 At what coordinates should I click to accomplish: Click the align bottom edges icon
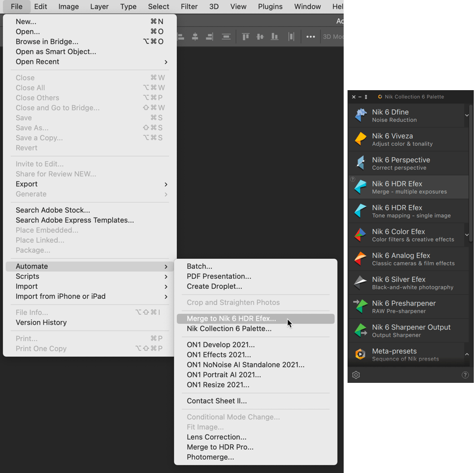point(275,37)
